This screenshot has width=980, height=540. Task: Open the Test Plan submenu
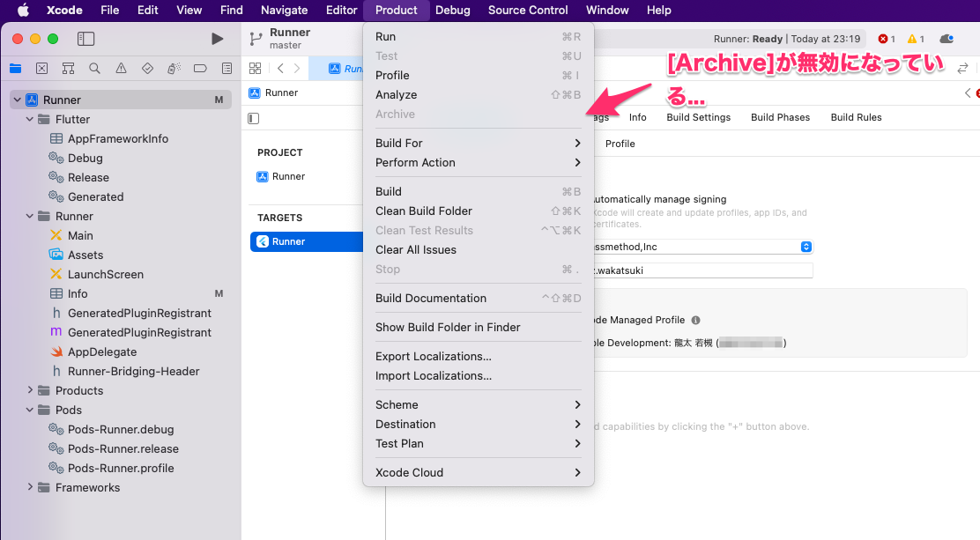[479, 444]
